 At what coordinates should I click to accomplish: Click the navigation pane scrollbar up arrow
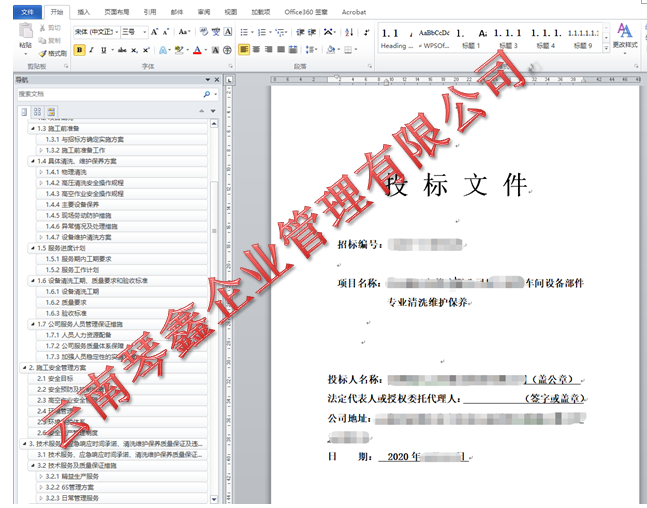tap(214, 123)
